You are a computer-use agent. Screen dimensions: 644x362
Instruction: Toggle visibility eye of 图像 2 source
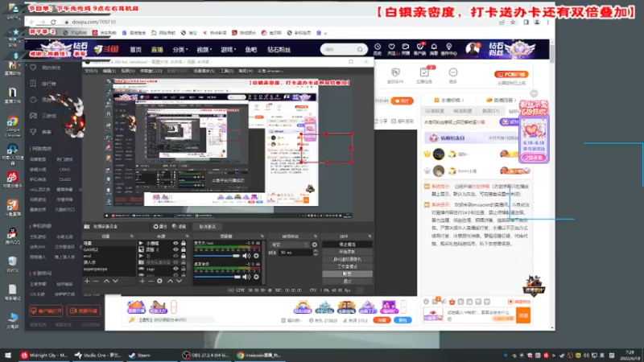175,249
